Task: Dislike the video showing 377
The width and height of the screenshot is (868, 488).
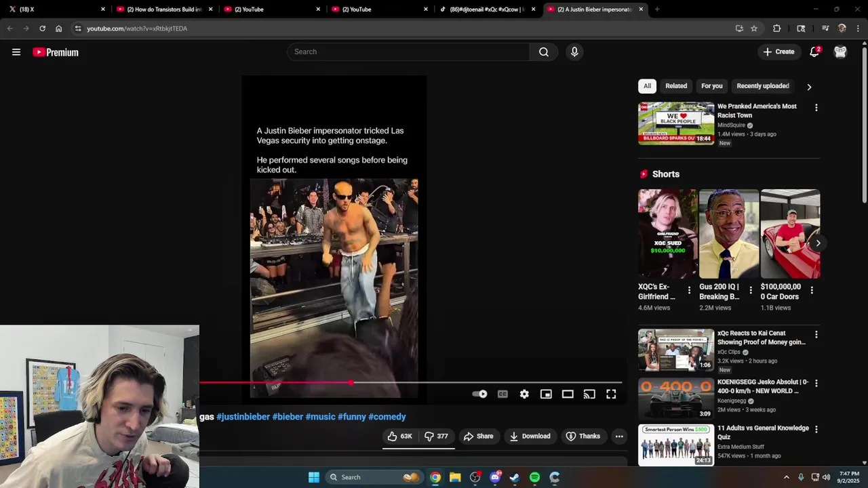Action: 437,436
